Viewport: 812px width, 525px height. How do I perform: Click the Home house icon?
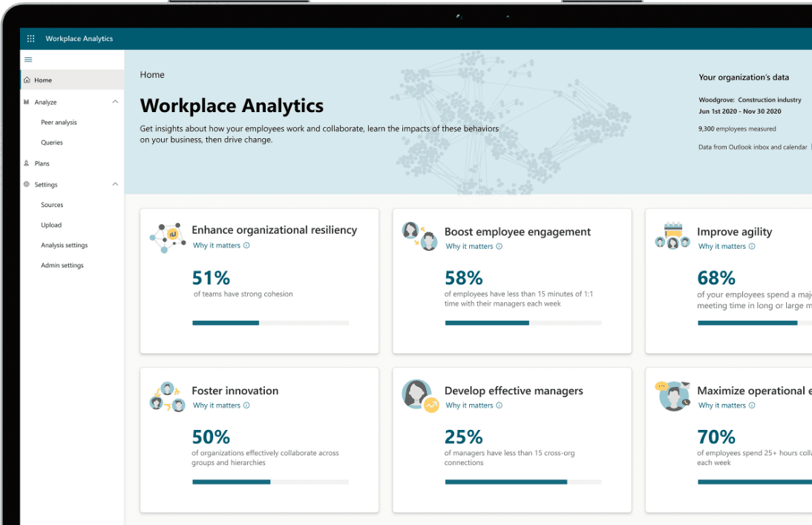pos(27,79)
